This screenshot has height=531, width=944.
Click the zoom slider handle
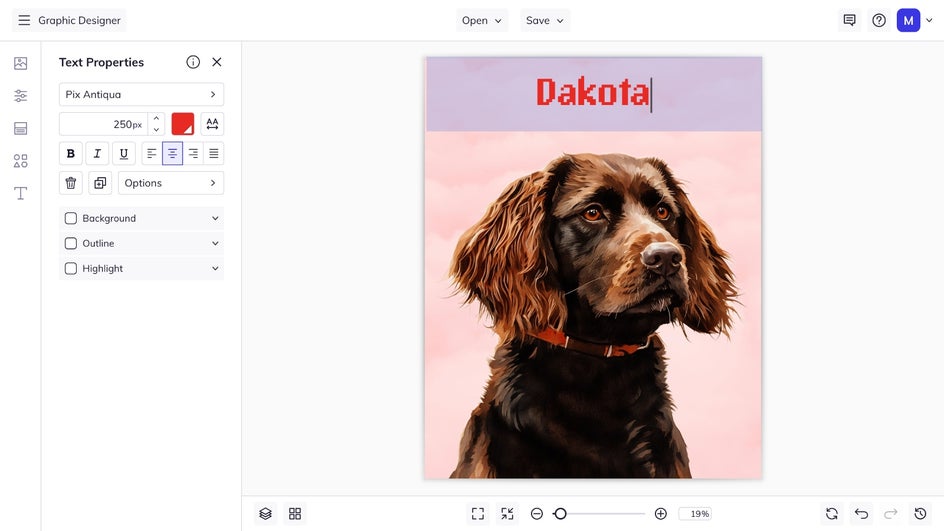pos(560,514)
